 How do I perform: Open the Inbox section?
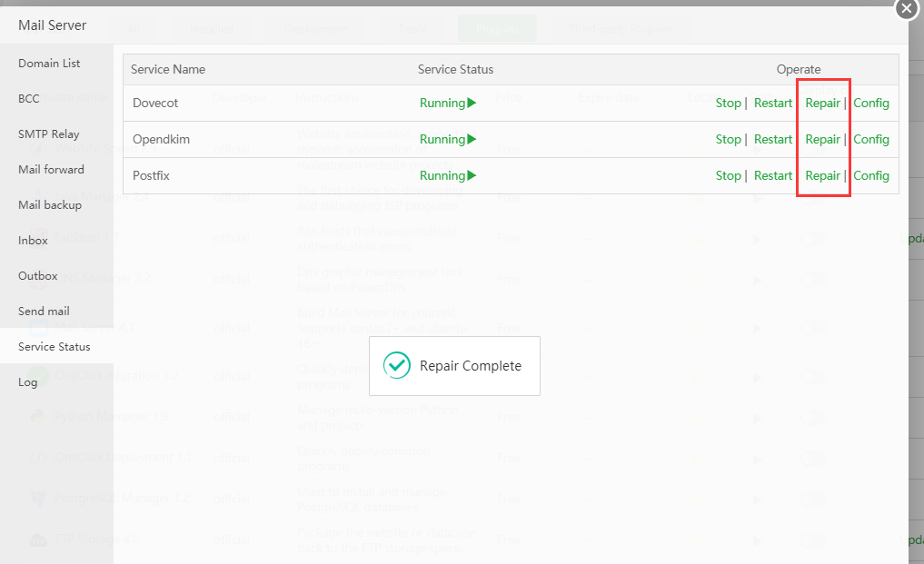[x=33, y=240]
